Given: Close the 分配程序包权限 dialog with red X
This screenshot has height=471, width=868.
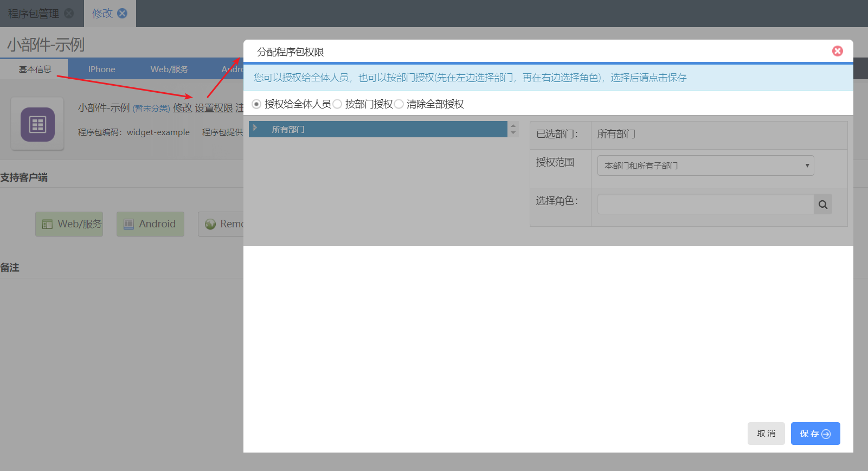Looking at the screenshot, I should [x=837, y=51].
